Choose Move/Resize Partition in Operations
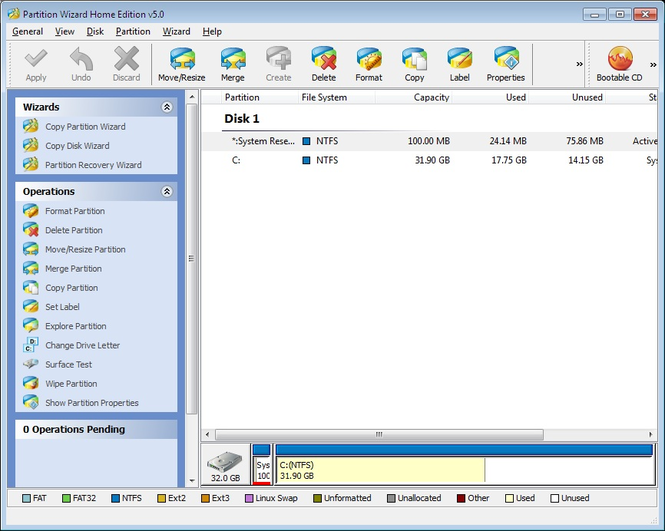The height and width of the screenshot is (531, 665). pos(85,249)
